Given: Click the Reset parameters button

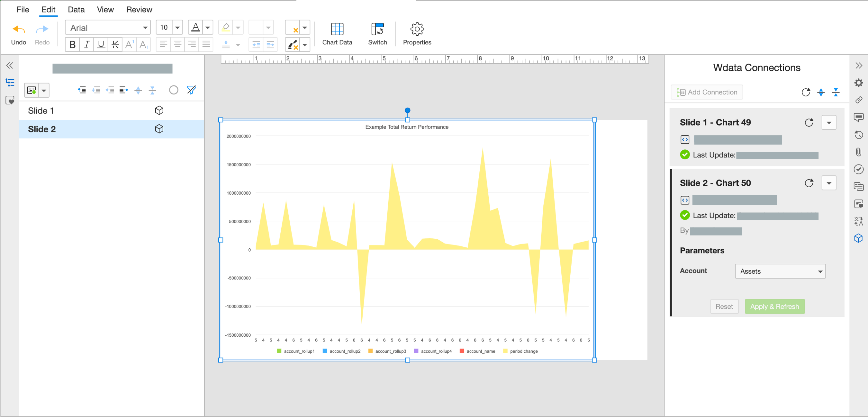Looking at the screenshot, I should [x=724, y=306].
